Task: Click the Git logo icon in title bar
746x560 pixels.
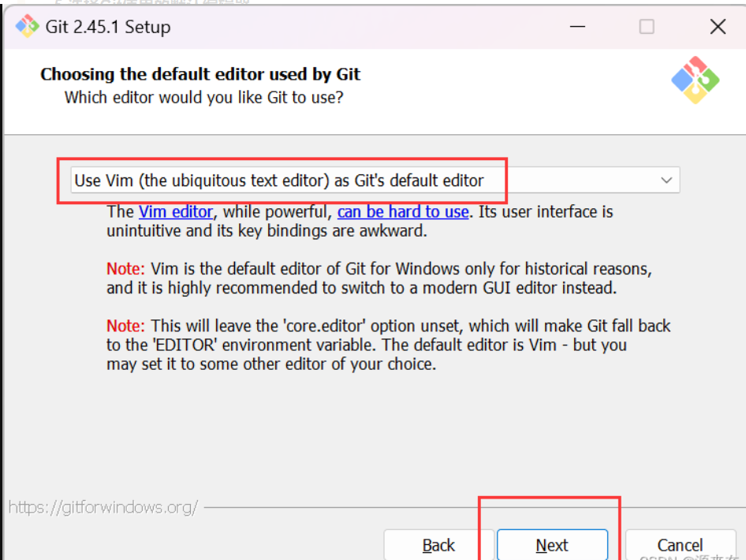Action: pyautogui.click(x=27, y=26)
